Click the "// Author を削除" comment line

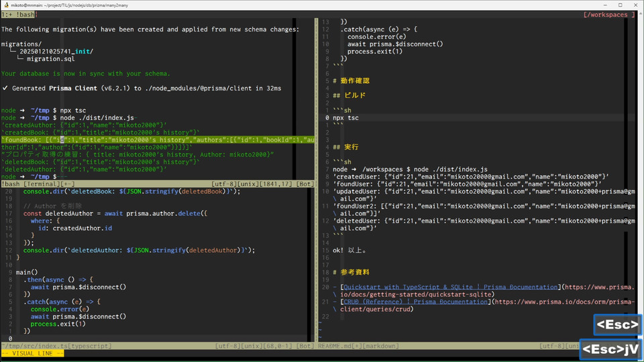tap(54, 206)
